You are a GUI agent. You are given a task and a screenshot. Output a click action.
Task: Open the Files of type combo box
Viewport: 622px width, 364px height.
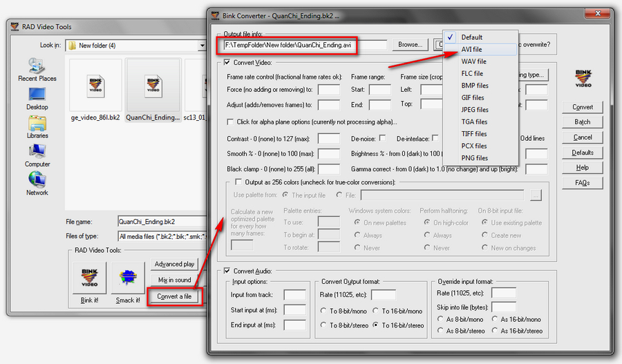(162, 237)
